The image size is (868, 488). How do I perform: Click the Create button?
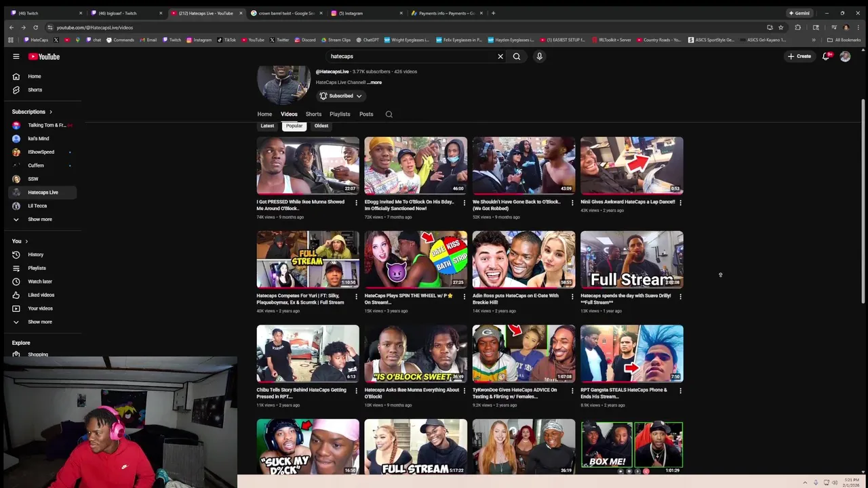[x=800, y=56]
